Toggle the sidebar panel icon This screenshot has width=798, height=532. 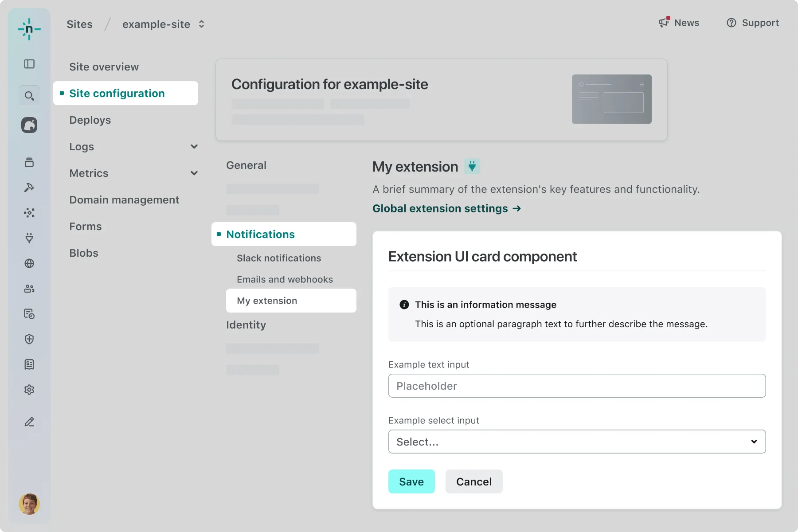tap(29, 64)
